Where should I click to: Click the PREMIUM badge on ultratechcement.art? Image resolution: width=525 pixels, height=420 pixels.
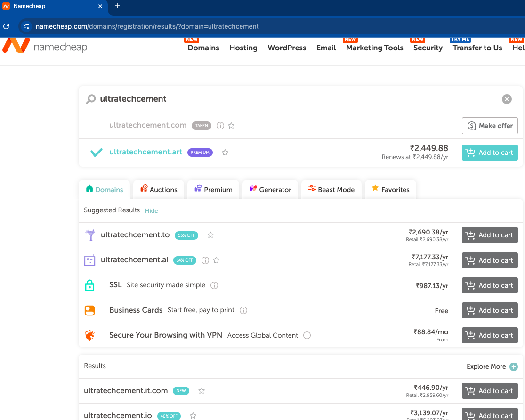[x=200, y=153]
